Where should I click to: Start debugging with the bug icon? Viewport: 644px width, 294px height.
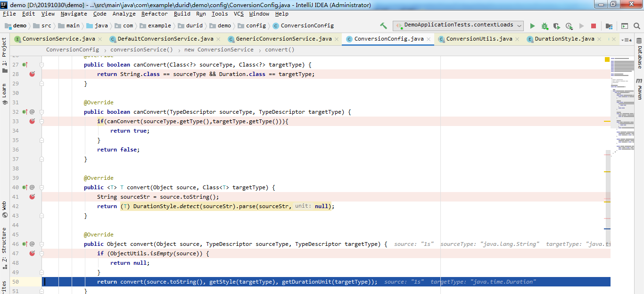(x=545, y=26)
